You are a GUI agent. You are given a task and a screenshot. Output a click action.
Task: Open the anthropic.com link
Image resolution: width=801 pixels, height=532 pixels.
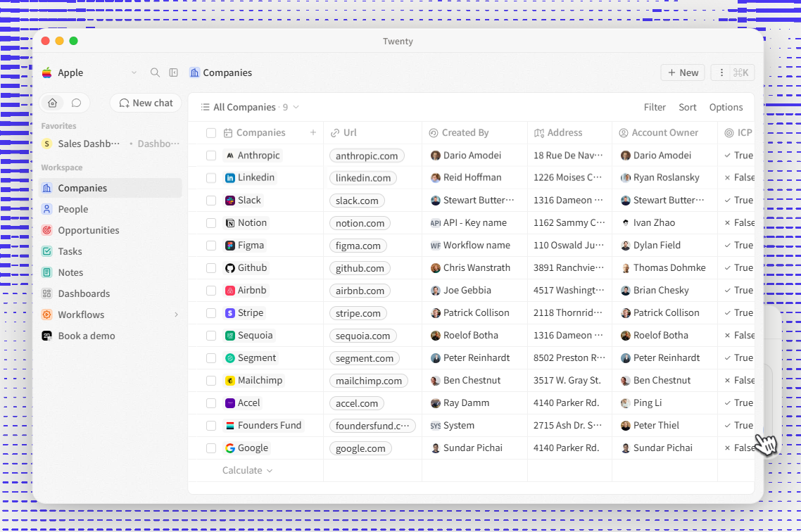coord(367,156)
